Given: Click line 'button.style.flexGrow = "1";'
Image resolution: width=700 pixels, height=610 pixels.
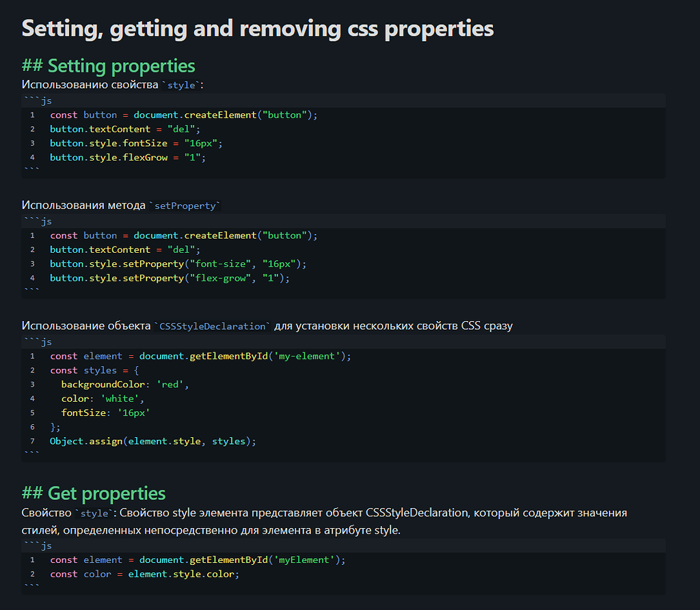Looking at the screenshot, I should (x=128, y=158).
